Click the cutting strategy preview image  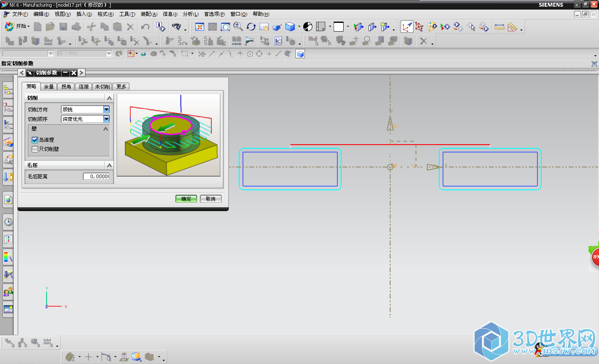tap(168, 135)
